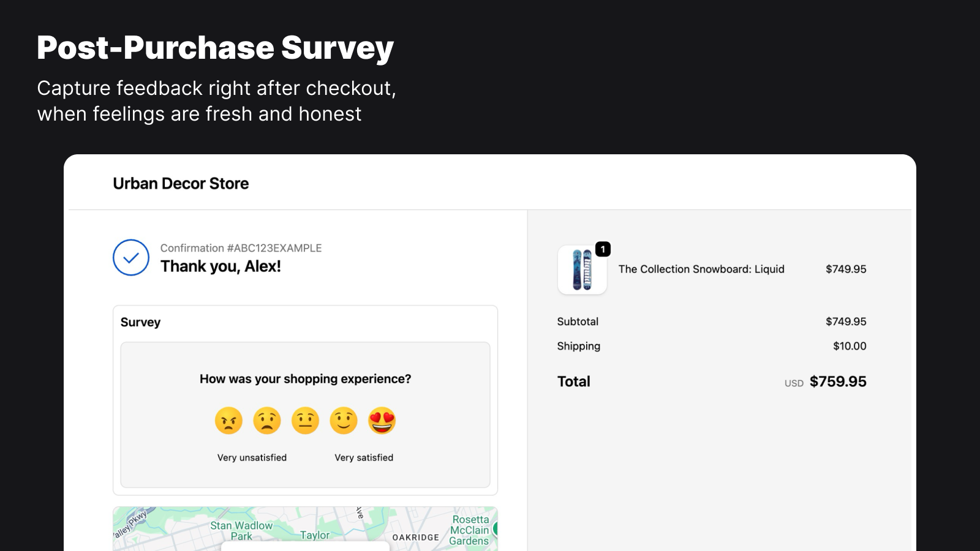Click the confirmation number #ABC123EXAMPLE
The width and height of the screenshot is (980, 551).
click(x=241, y=248)
